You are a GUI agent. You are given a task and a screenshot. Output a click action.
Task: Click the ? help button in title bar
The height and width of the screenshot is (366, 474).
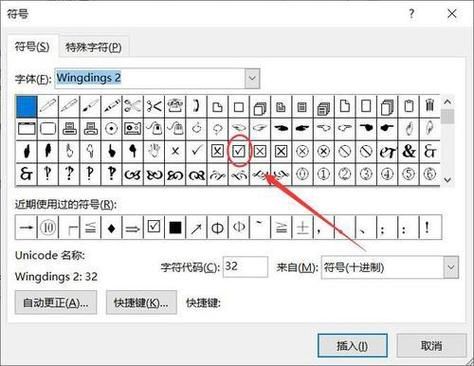[412, 14]
